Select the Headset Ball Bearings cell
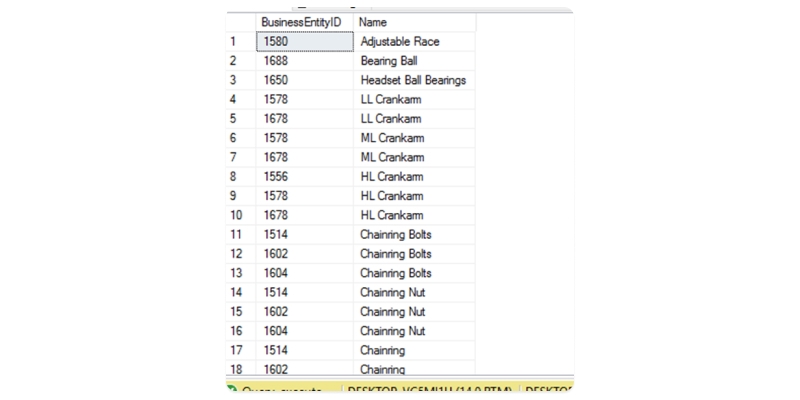This screenshot has height=400, width=800. pos(414,80)
